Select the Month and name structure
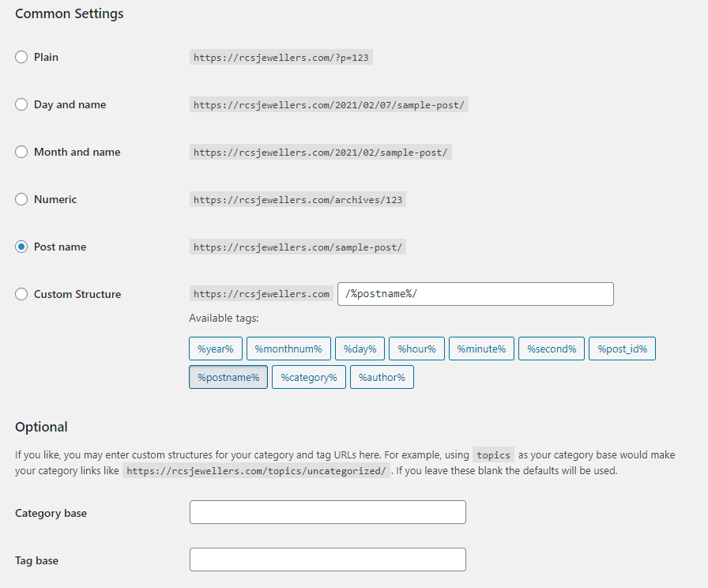 (21, 152)
